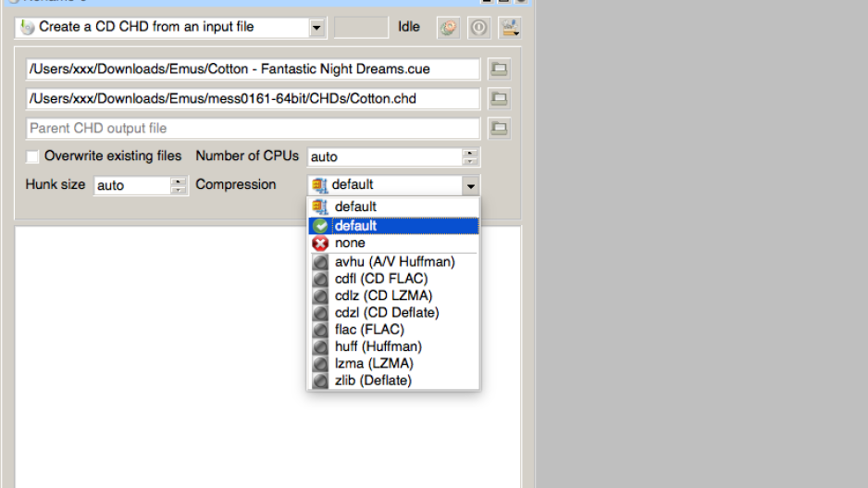
Task: Open the project type dropdown arrow
Action: click(316, 27)
